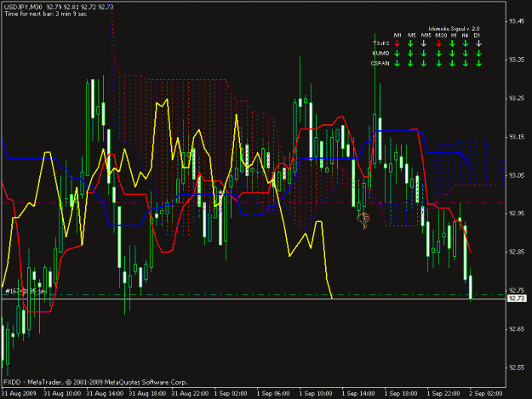This screenshot has height=399, width=532.
Task: Click the 93.45 price axis label
Action: 517,21
